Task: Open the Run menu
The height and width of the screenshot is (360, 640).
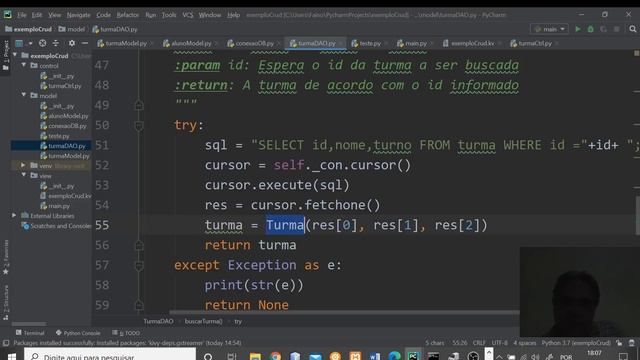Action: [151, 15]
